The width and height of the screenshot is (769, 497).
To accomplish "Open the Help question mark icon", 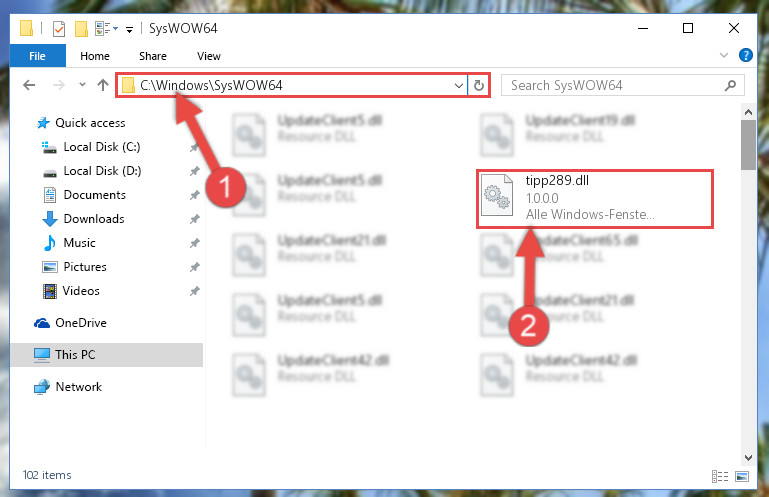I will click(745, 55).
